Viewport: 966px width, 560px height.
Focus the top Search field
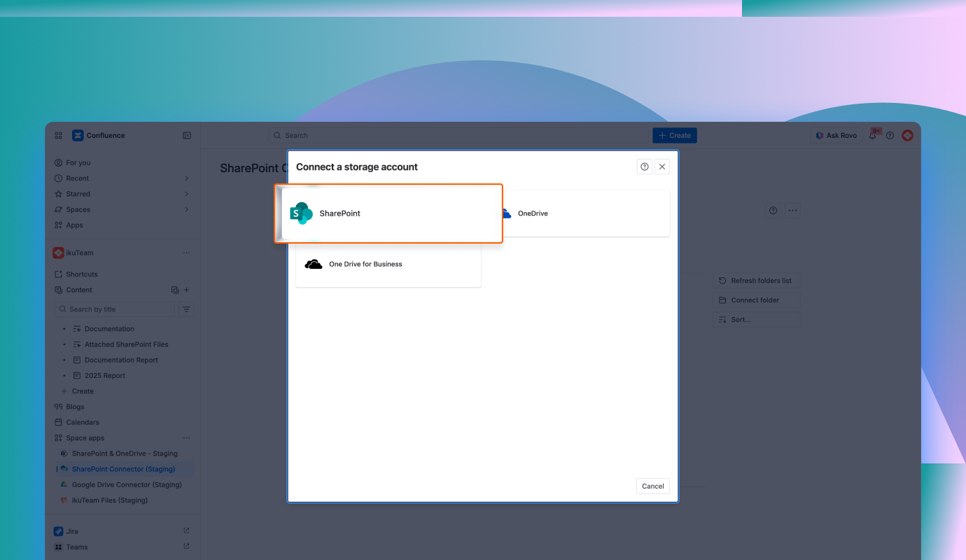pyautogui.click(x=458, y=136)
